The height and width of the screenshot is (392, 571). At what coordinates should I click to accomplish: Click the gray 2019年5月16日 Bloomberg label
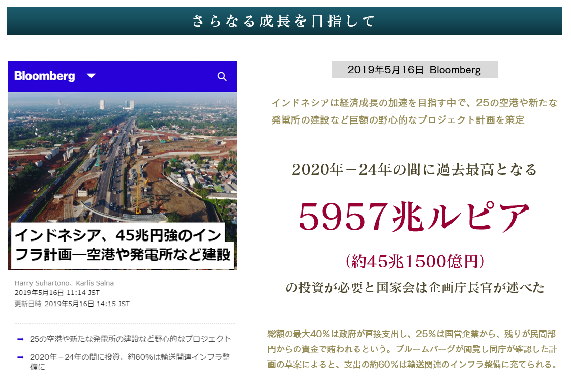(414, 70)
